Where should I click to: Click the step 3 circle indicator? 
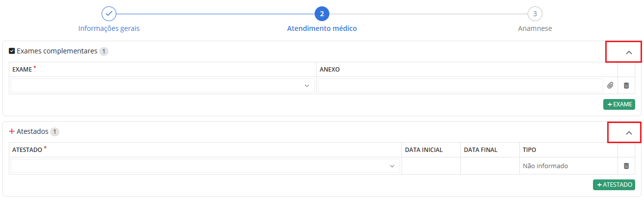[x=535, y=14]
